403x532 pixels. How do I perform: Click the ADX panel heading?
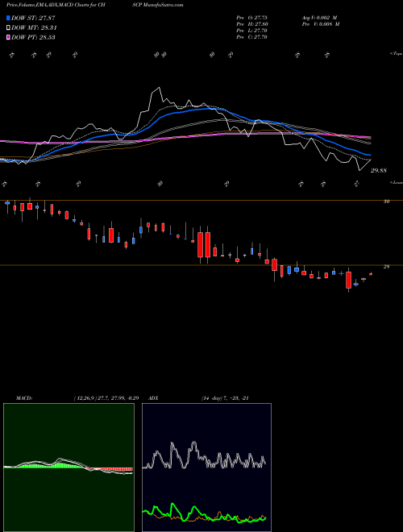pos(153,398)
